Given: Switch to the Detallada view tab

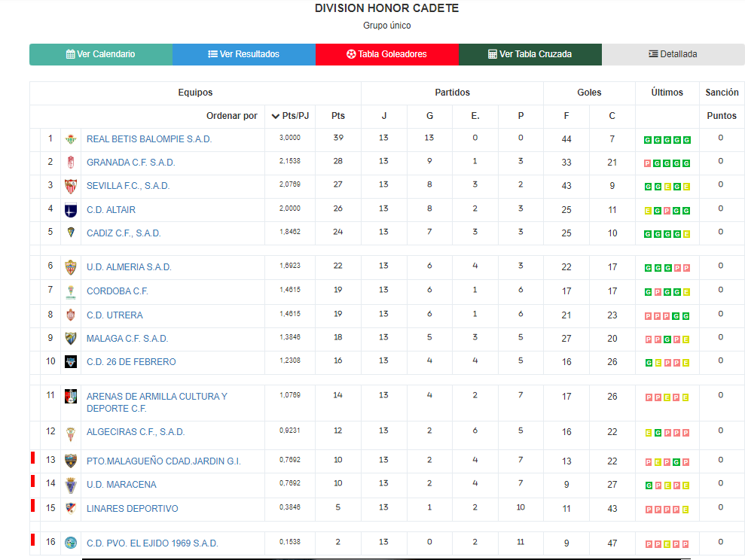Looking at the screenshot, I should [x=673, y=54].
